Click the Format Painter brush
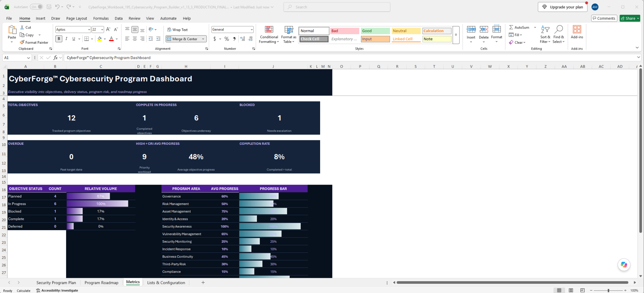Image resolution: width=644 pixels, height=293 pixels. pos(22,42)
